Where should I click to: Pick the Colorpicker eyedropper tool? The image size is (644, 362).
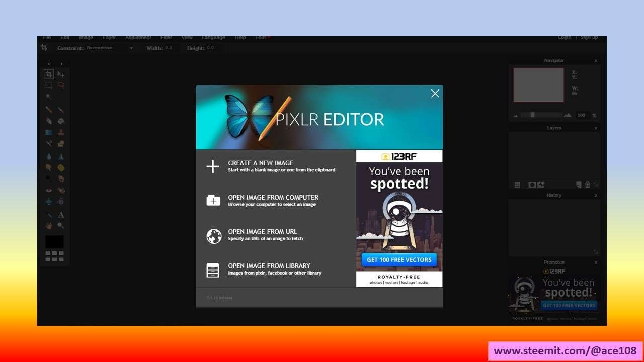tap(49, 215)
